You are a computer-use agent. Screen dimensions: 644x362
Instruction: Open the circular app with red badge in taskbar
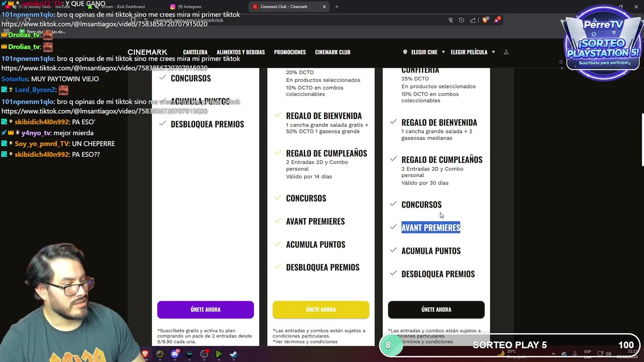tap(204, 354)
